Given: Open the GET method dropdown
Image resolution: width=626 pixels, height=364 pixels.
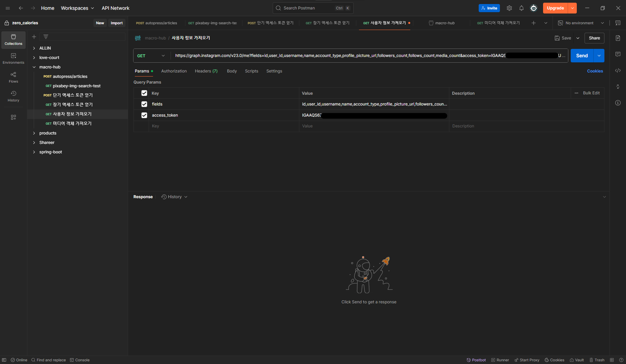Looking at the screenshot, I should pos(152,56).
